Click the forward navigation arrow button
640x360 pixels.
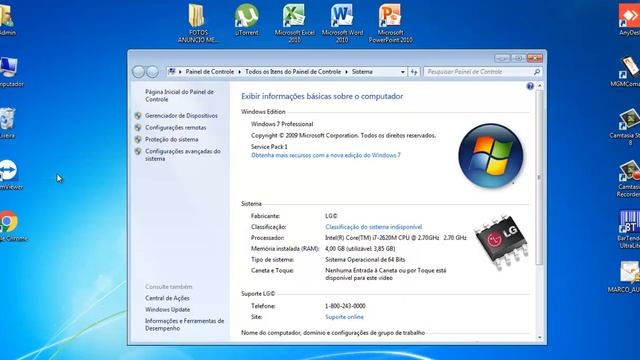(x=152, y=72)
